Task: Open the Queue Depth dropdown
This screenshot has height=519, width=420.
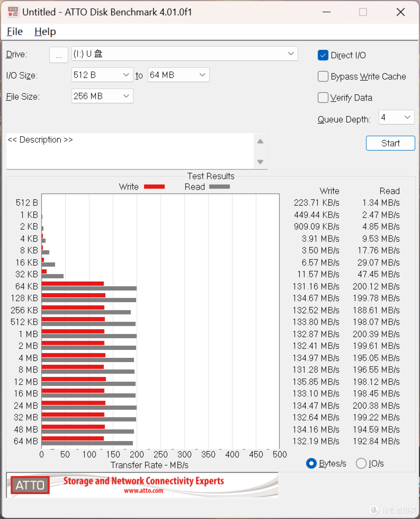Action: [397, 117]
